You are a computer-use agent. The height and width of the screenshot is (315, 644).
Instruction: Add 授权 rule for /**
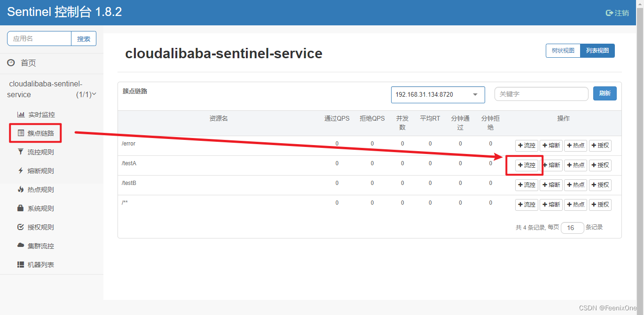click(x=600, y=205)
